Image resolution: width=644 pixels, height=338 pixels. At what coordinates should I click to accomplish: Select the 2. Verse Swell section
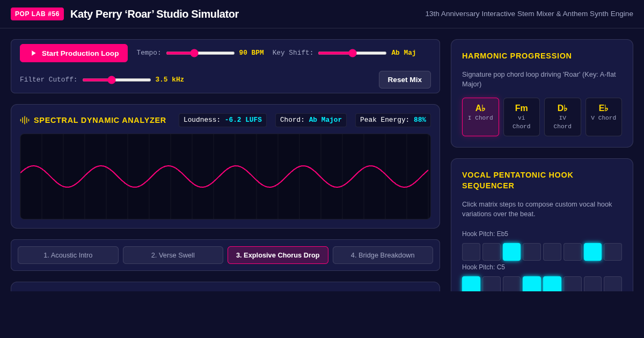[173, 255]
